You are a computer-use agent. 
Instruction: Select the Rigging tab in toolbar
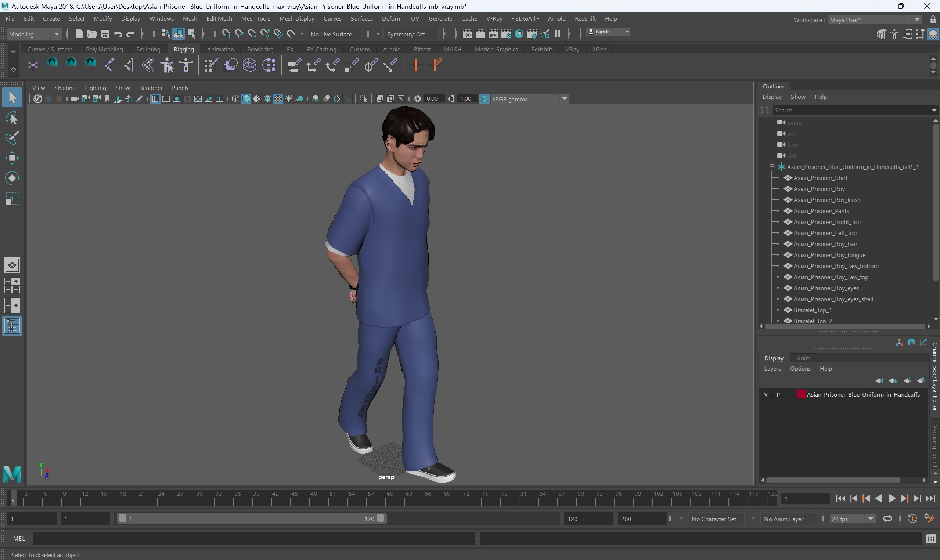click(183, 49)
